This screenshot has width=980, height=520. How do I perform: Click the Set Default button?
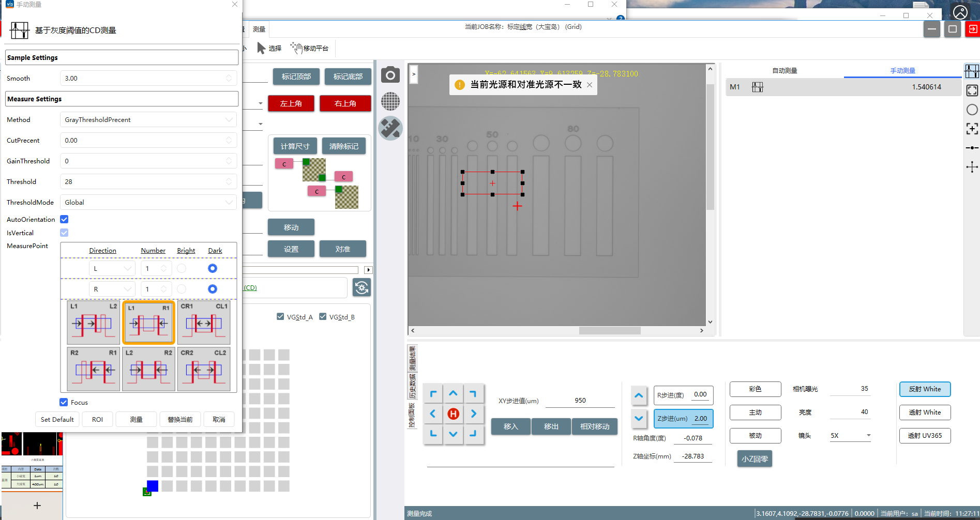pyautogui.click(x=57, y=419)
